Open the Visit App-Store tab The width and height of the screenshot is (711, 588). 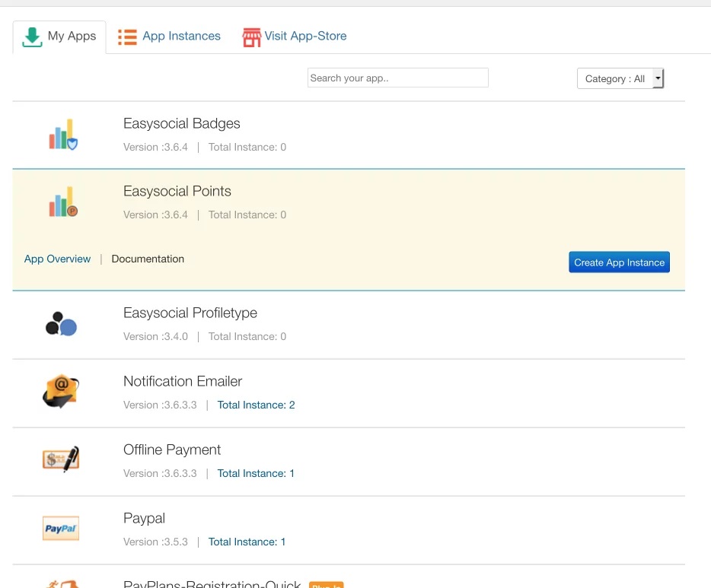point(304,36)
